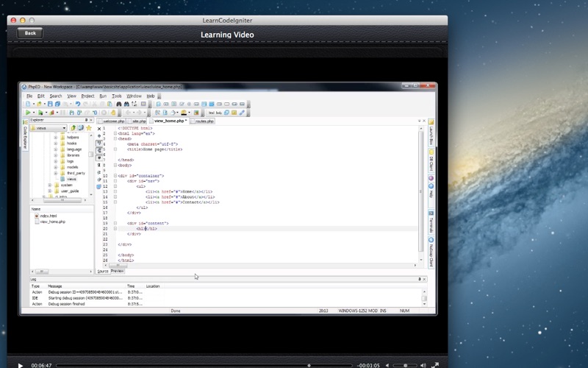The image size is (588, 368).
Task: Open the Tools menu in PhpED
Action: [x=117, y=96]
